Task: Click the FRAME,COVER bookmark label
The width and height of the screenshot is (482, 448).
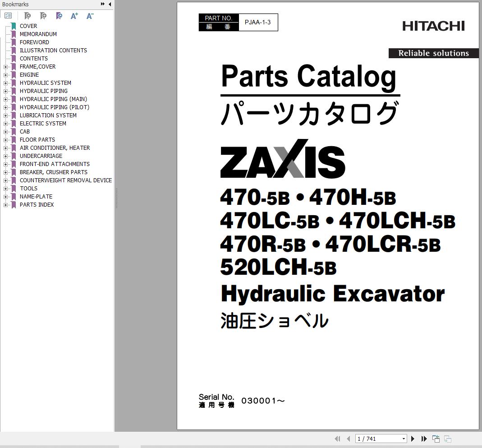Action: pyautogui.click(x=37, y=67)
